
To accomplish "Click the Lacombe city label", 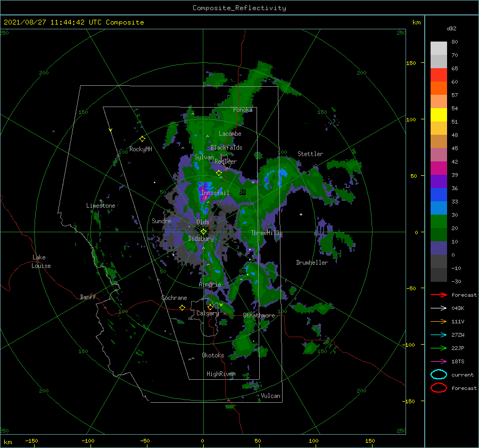I will (x=230, y=134).
